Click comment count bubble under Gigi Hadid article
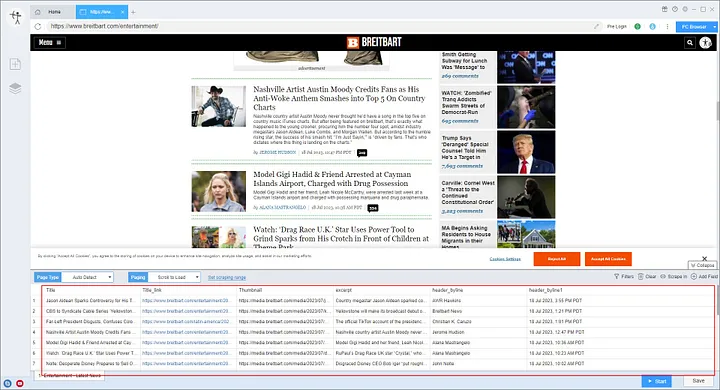 [373, 208]
